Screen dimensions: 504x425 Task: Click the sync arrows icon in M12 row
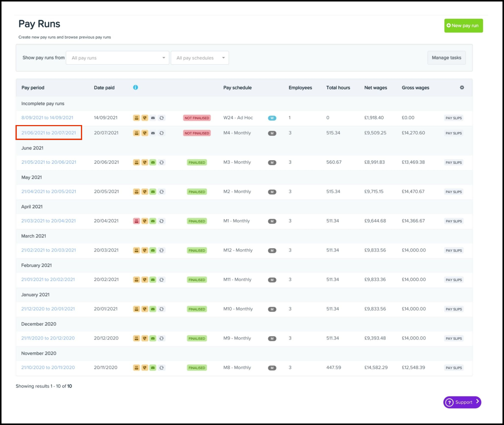(x=162, y=250)
